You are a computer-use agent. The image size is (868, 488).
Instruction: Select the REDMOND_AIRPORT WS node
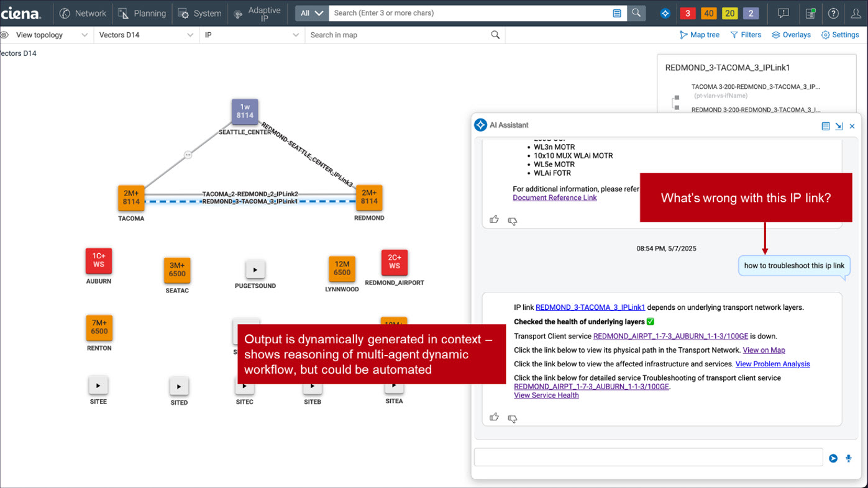[x=395, y=262]
